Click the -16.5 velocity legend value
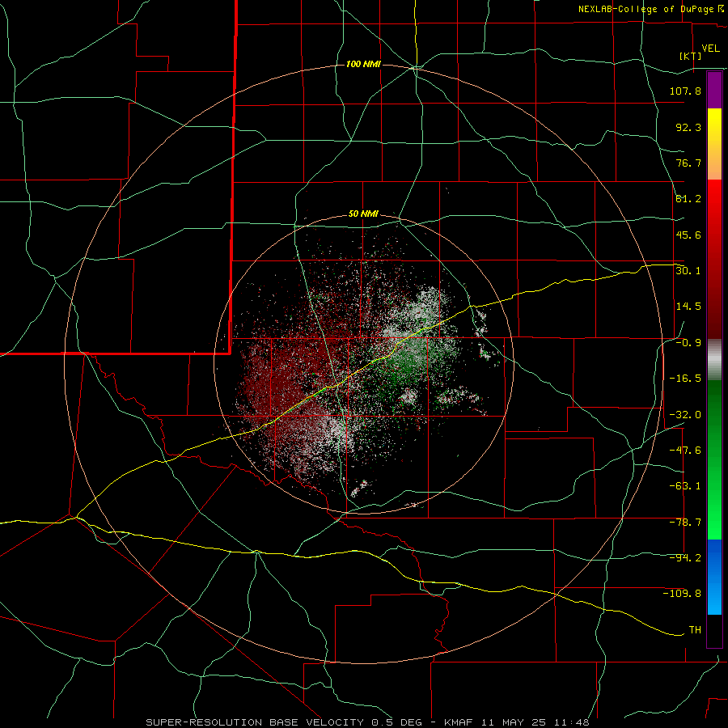This screenshot has height=728, width=728. [x=685, y=379]
